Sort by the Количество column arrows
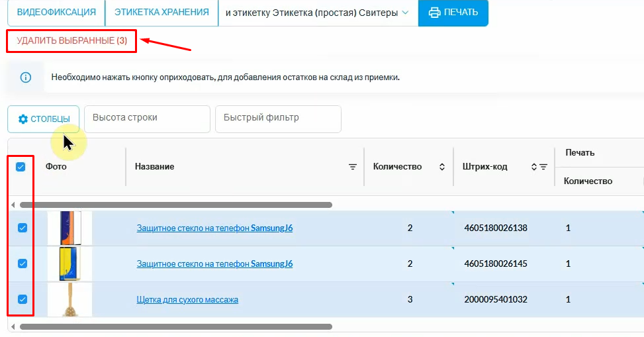This screenshot has width=644, height=337. tap(442, 167)
